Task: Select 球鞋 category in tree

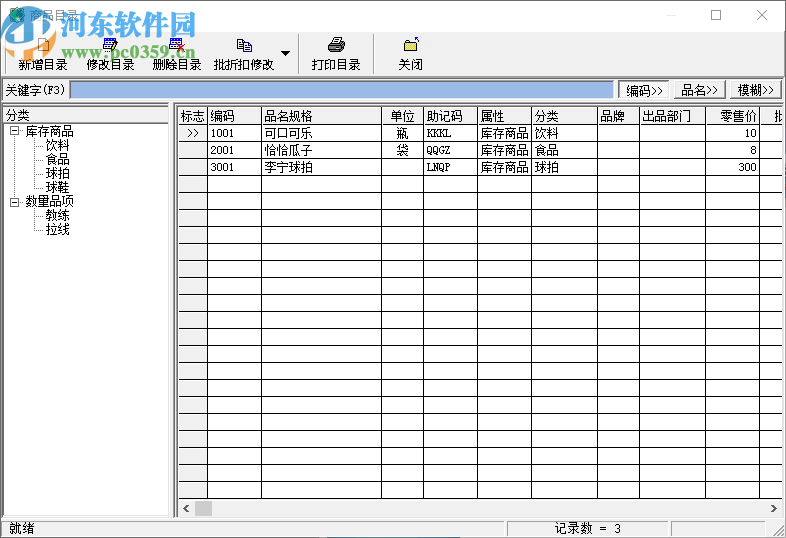Action: [x=57, y=188]
